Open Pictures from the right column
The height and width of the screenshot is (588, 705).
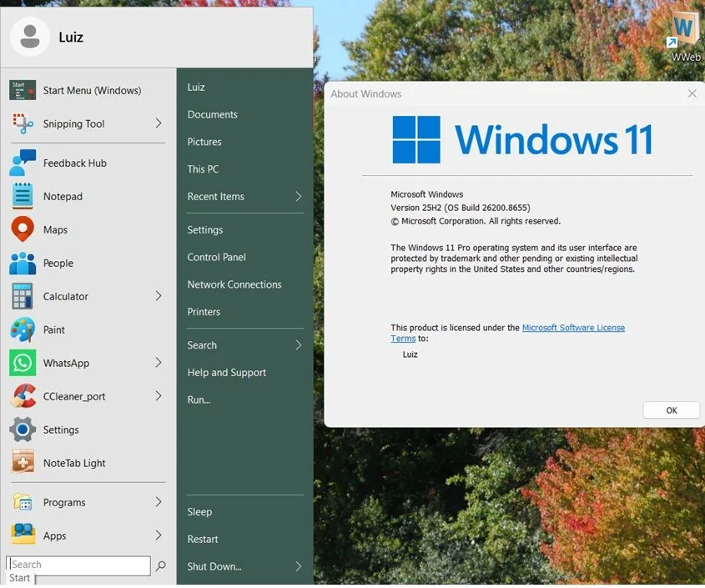tap(204, 142)
